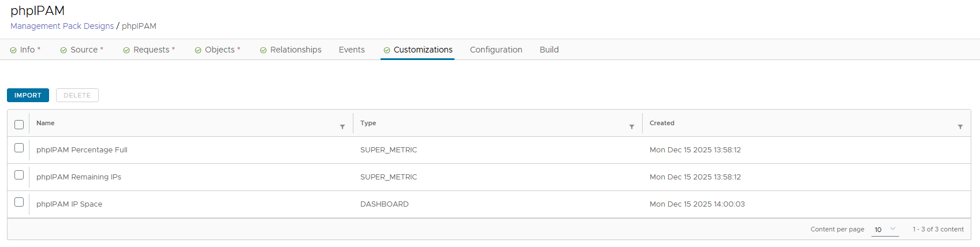Toggle the select-all header checkbox

click(19, 125)
